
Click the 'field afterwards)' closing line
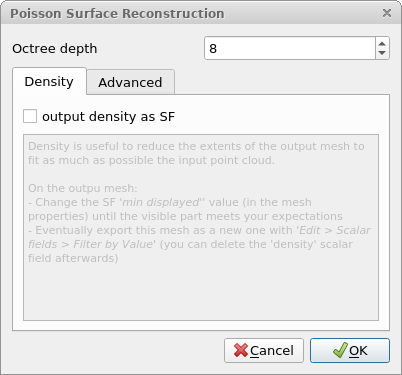pyautogui.click(x=73, y=258)
